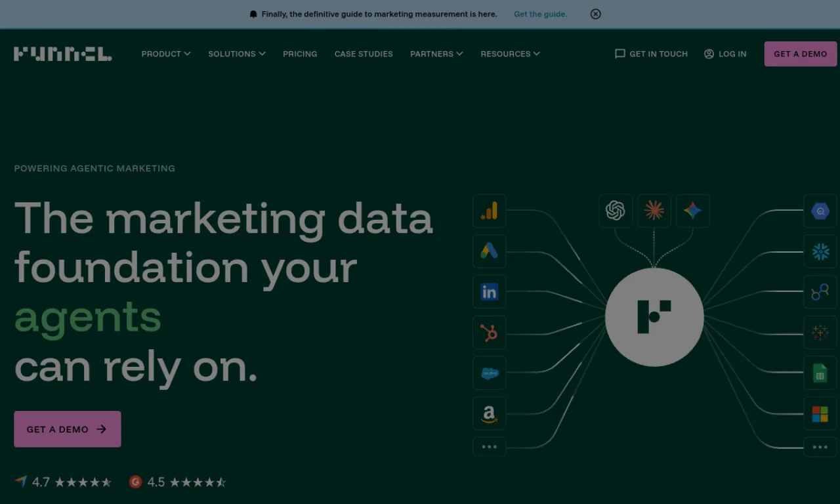Expand the Partners dropdown menu

coord(436,54)
